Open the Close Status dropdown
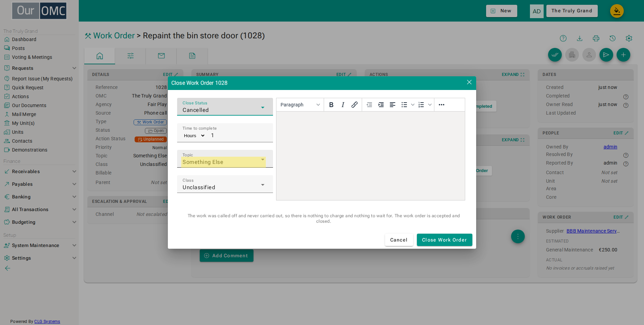This screenshot has height=325, width=644. tap(225, 107)
